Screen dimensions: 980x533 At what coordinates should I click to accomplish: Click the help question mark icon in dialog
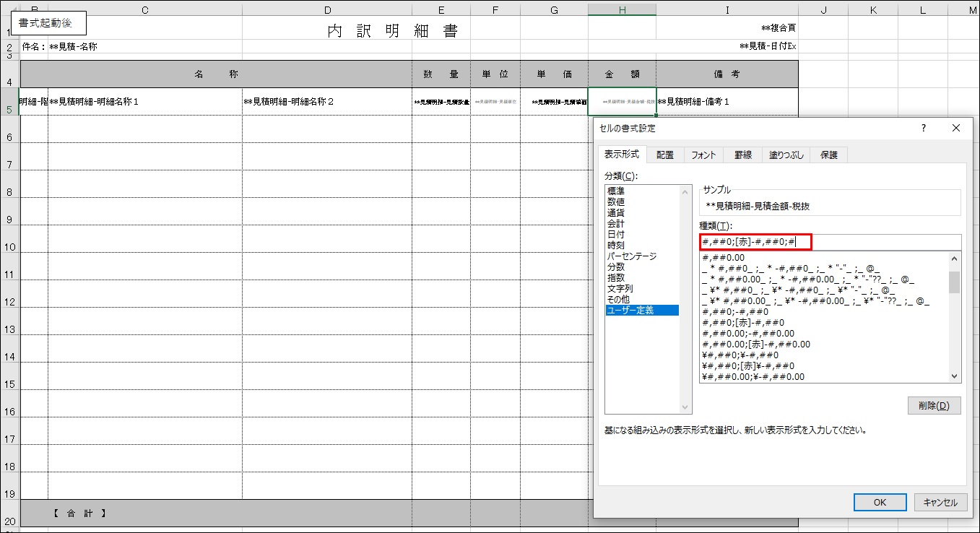click(x=923, y=128)
